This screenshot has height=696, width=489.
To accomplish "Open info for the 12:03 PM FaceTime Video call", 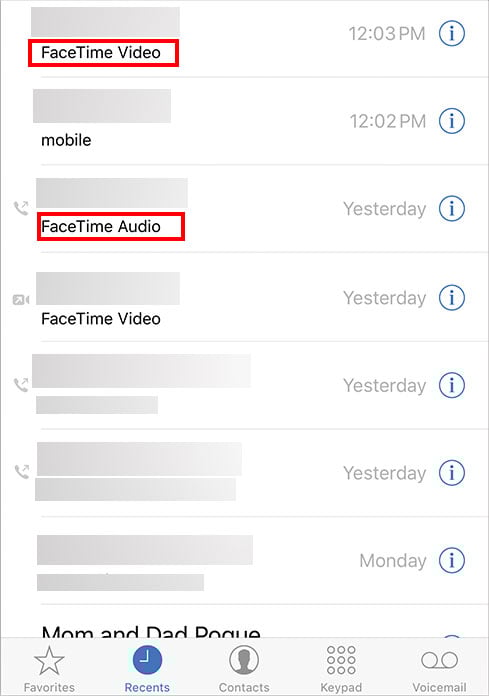I will pyautogui.click(x=452, y=33).
